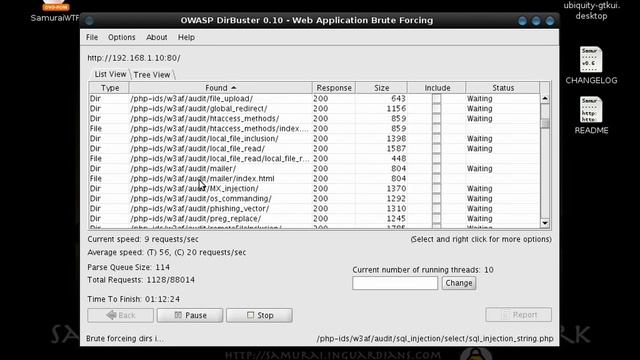Switch to the Tree View tab

(152, 75)
